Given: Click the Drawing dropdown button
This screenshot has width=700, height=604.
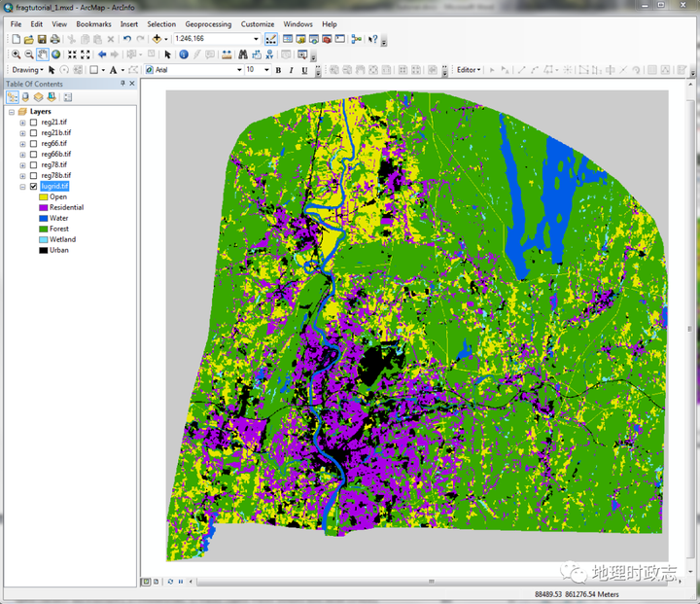Looking at the screenshot, I should coord(27,70).
